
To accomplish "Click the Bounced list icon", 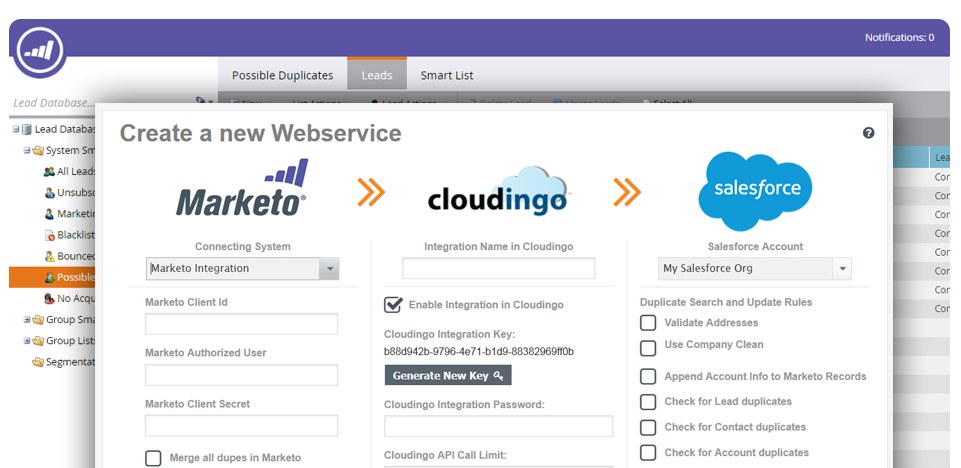I will coord(50,256).
